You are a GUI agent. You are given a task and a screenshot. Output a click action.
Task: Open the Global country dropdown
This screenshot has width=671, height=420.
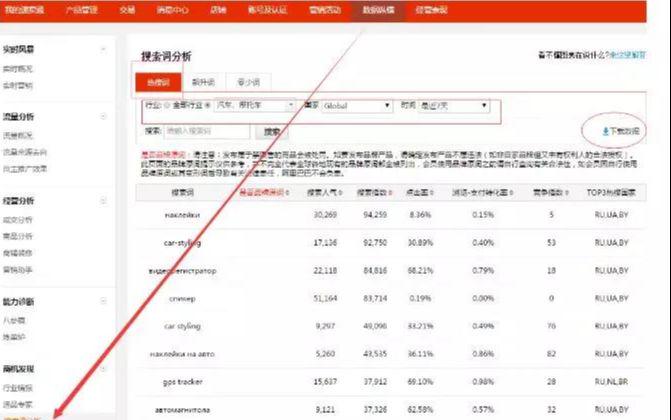tap(357, 105)
